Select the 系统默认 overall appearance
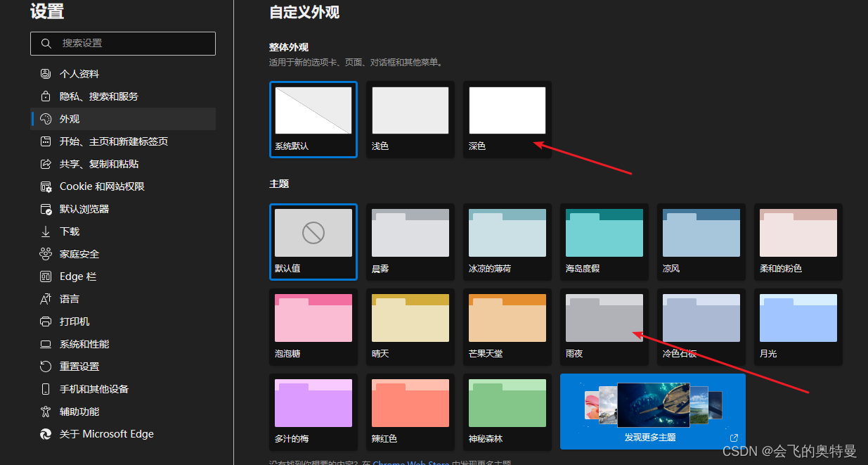 point(313,119)
